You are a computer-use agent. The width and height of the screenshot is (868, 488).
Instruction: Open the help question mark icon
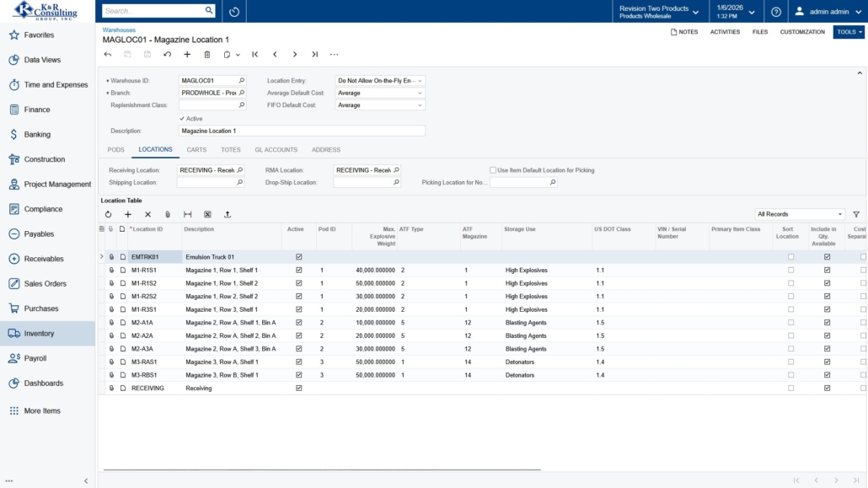pos(776,12)
